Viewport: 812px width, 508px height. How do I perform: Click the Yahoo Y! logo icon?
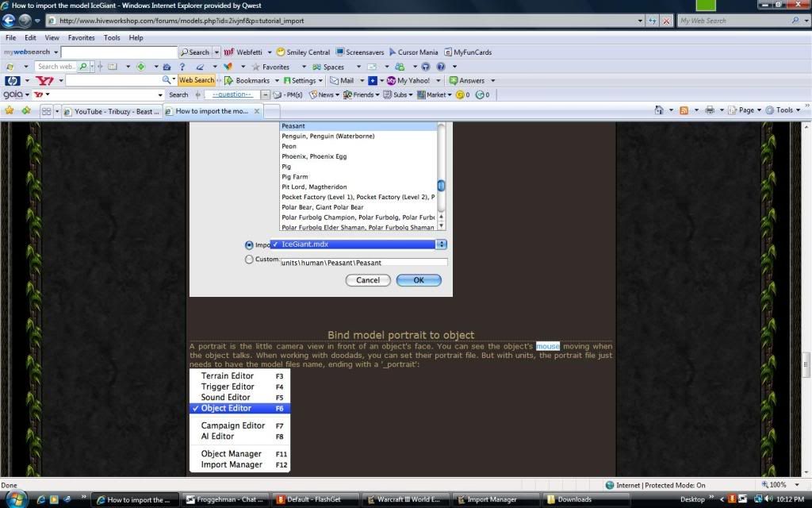click(44, 81)
